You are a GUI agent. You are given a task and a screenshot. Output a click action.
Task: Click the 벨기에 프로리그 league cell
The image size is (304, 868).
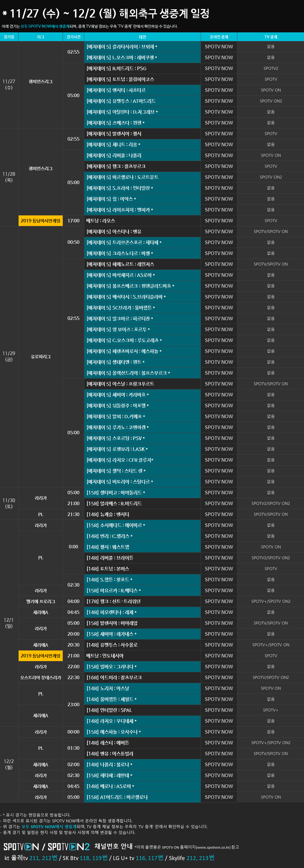(x=40, y=601)
